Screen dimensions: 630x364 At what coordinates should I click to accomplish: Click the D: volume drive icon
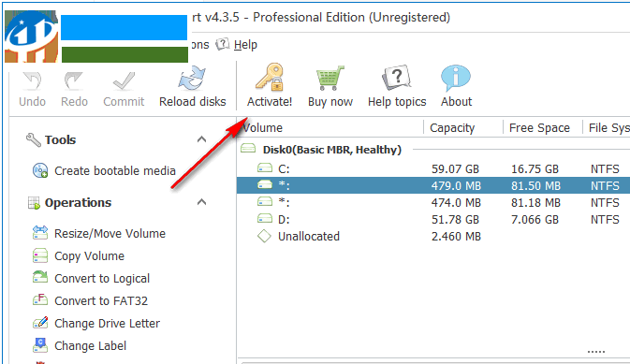click(x=265, y=219)
